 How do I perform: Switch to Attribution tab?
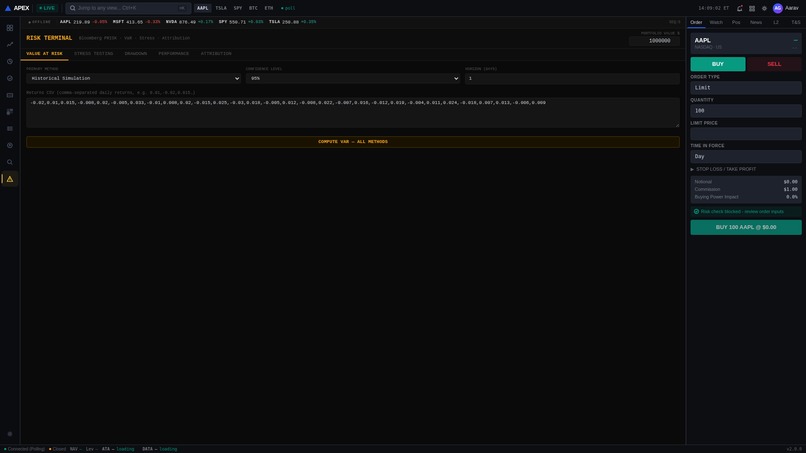216,53
